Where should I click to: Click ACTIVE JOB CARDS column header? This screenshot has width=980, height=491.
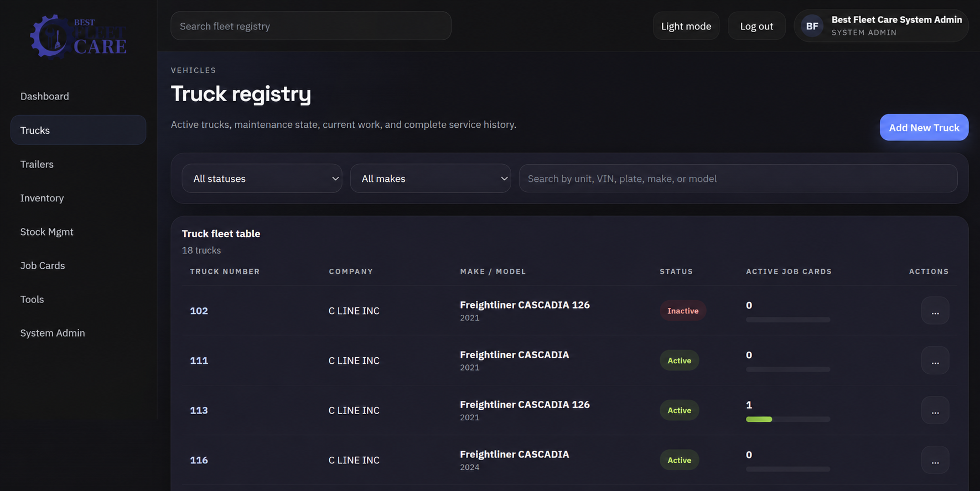coord(789,271)
